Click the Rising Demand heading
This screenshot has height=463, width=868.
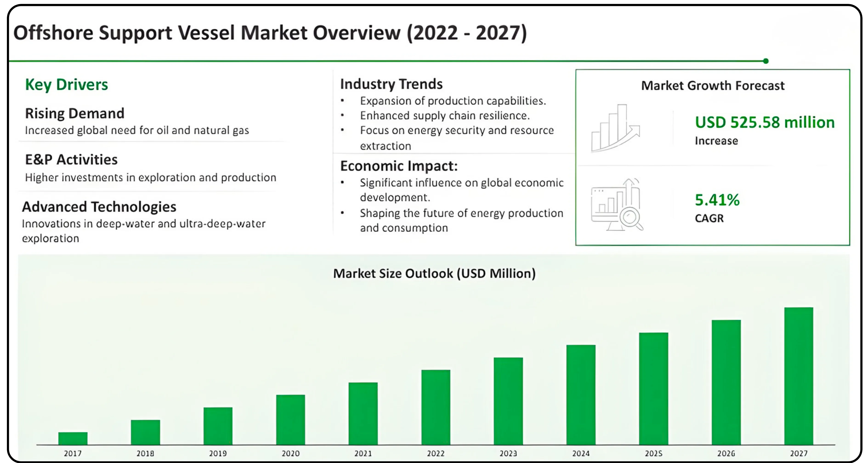(x=74, y=113)
